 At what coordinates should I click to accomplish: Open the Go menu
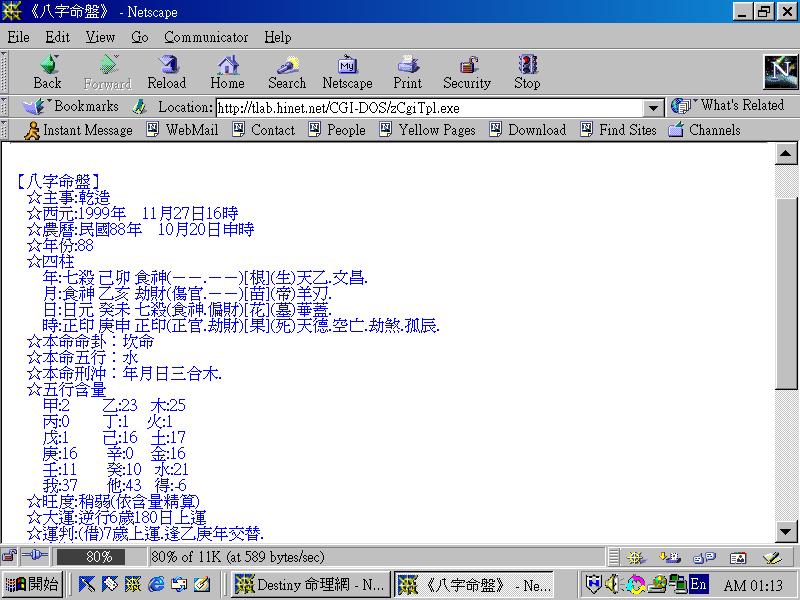139,37
